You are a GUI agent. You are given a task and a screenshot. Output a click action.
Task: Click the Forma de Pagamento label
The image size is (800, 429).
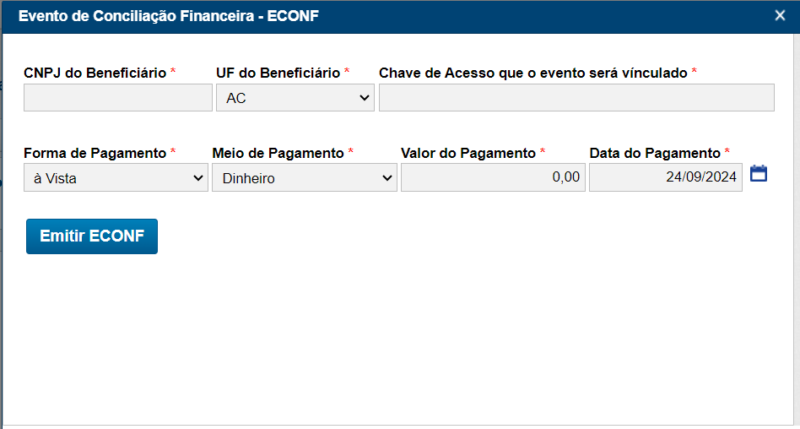click(x=94, y=153)
